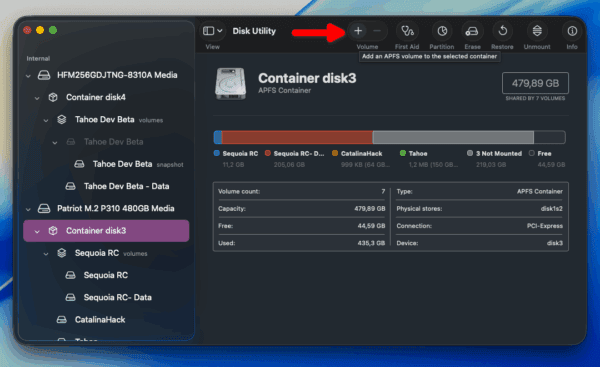Viewport: 600px width, 367px height.
Task: Click the minus icon to delete volume
Action: point(377,31)
